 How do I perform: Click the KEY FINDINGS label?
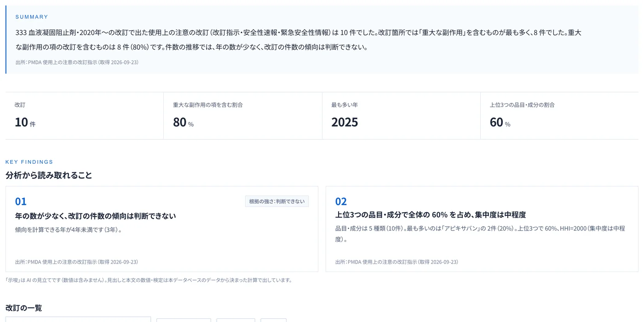click(29, 162)
